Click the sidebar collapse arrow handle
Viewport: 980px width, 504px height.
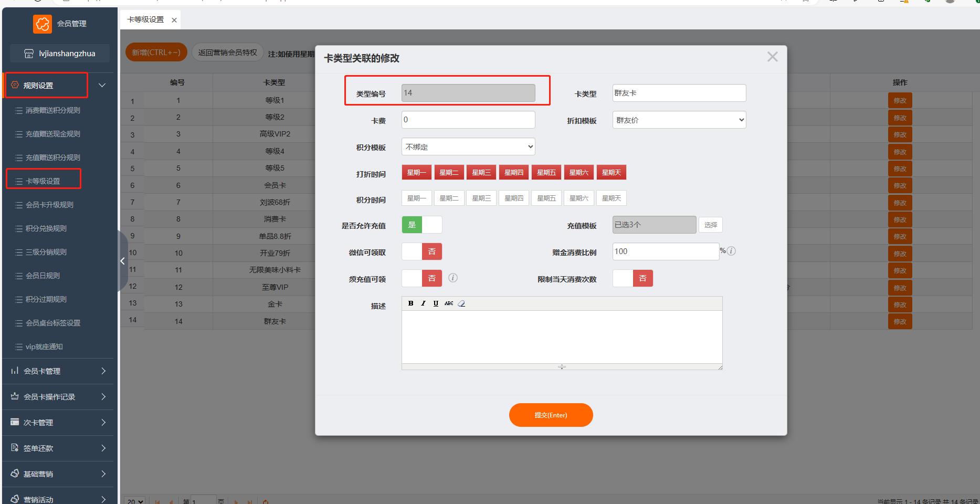(x=122, y=261)
